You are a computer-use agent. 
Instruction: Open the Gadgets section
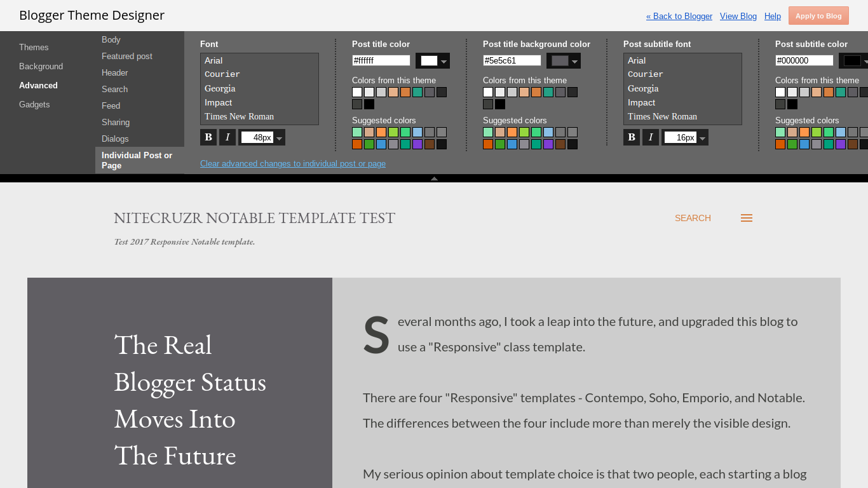[x=34, y=104]
